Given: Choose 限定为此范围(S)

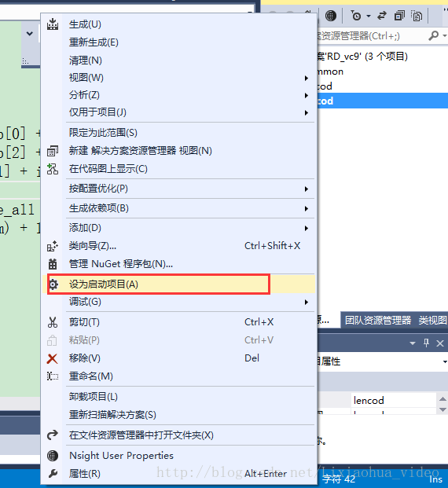Looking at the screenshot, I should click(178, 133).
